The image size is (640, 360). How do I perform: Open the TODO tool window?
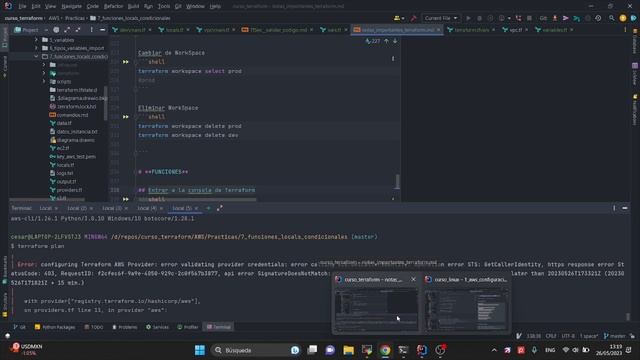pos(94,327)
